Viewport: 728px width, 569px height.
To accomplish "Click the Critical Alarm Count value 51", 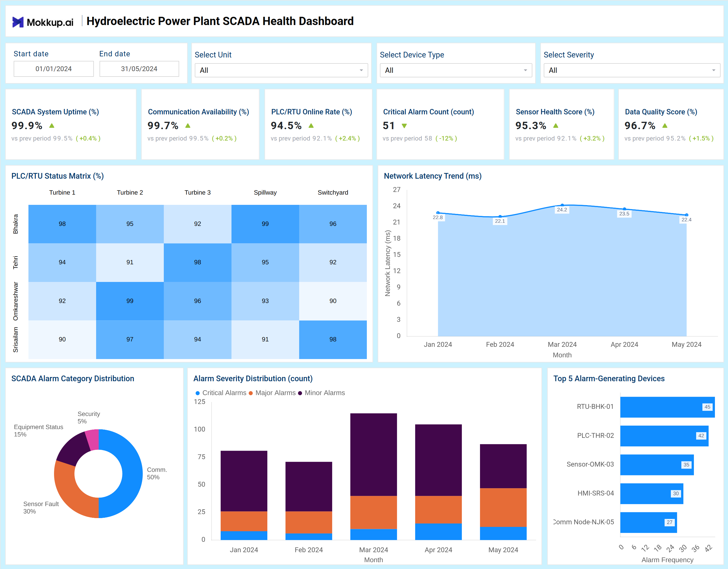I will pyautogui.click(x=389, y=126).
